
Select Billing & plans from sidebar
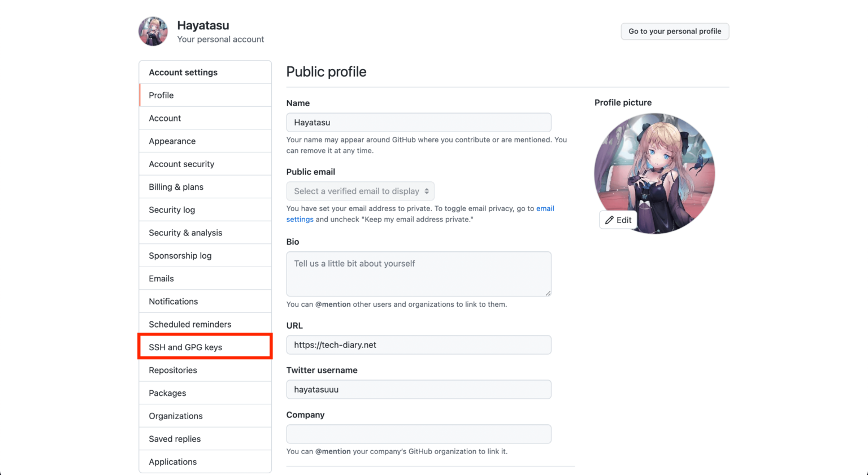coord(176,186)
